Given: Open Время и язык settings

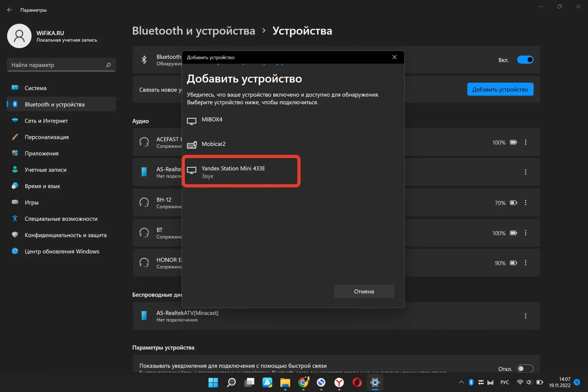Looking at the screenshot, I should click(x=61, y=186).
